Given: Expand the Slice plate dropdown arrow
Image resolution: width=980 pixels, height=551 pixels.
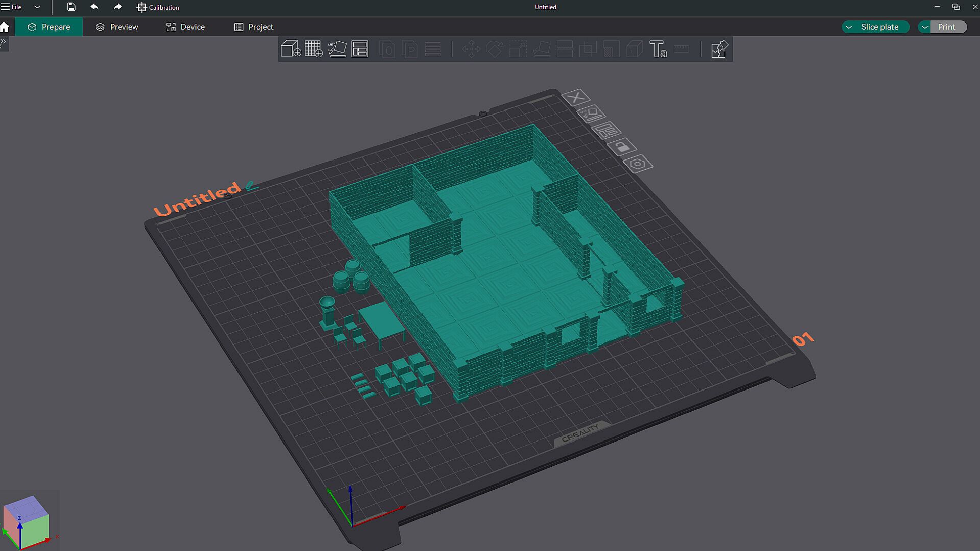Looking at the screenshot, I should pyautogui.click(x=849, y=27).
